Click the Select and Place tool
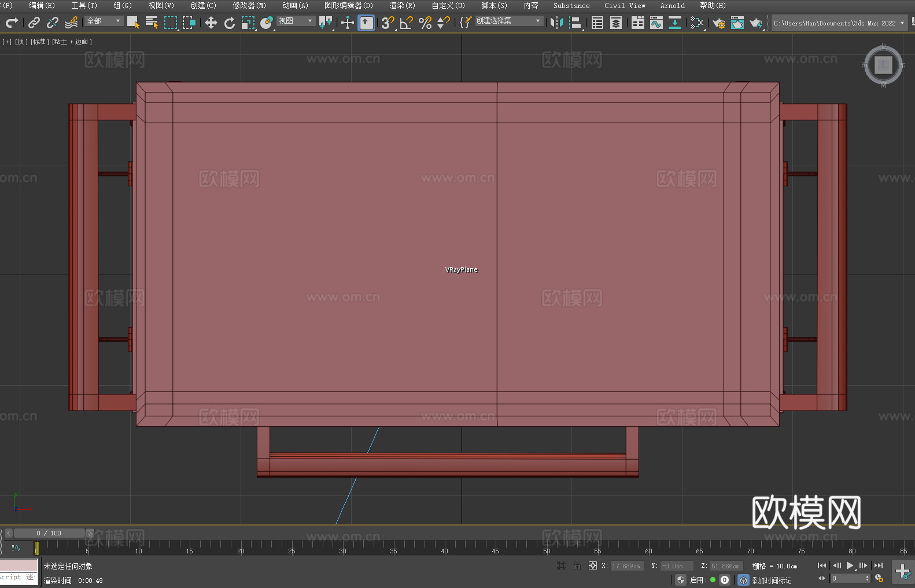Viewport: 915px width, 588px height. [267, 23]
